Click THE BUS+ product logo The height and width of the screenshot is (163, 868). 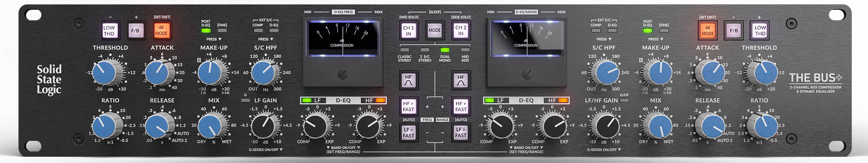[815, 78]
